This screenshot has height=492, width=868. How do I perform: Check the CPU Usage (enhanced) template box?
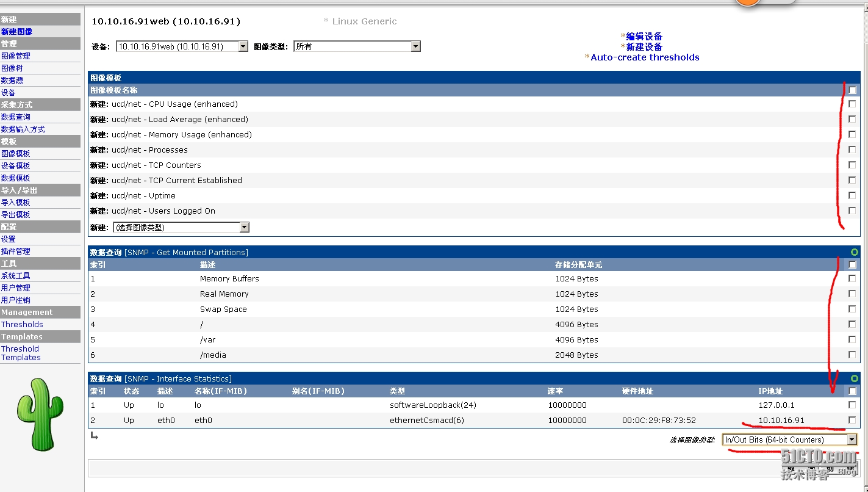[x=852, y=104]
